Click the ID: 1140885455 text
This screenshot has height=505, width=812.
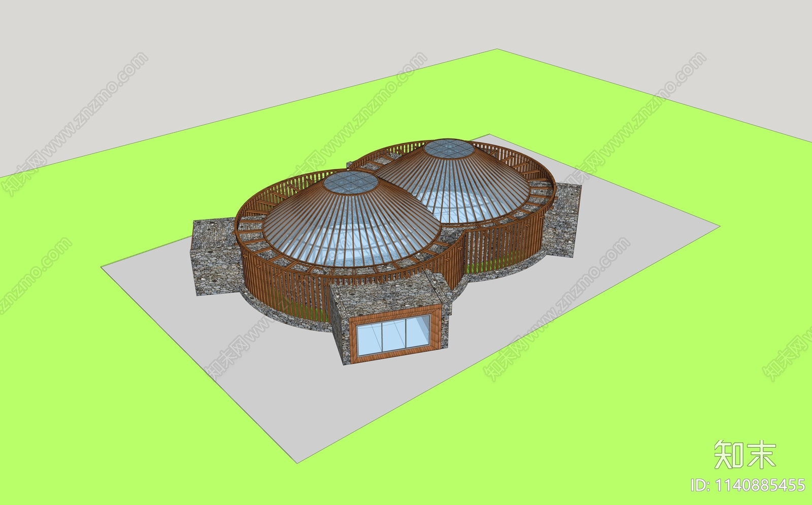click(x=748, y=485)
